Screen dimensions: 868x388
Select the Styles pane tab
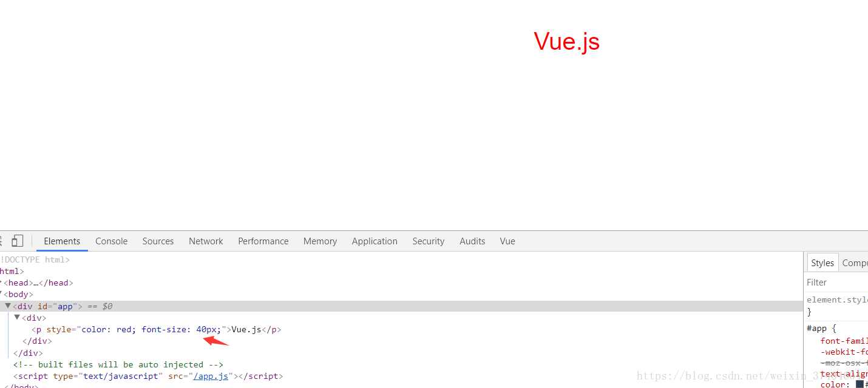(822, 263)
